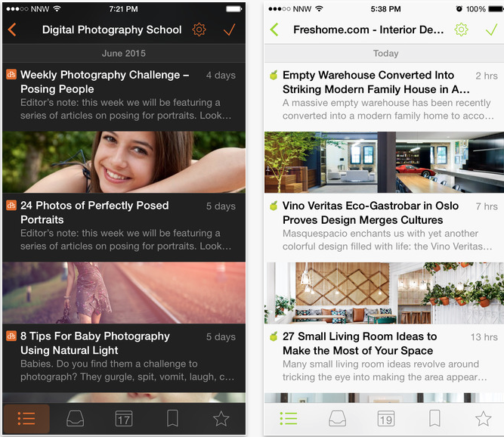504x437 pixels.
Task: Click feed icon beside Weekly Photography Challenge
Action: 11,75
